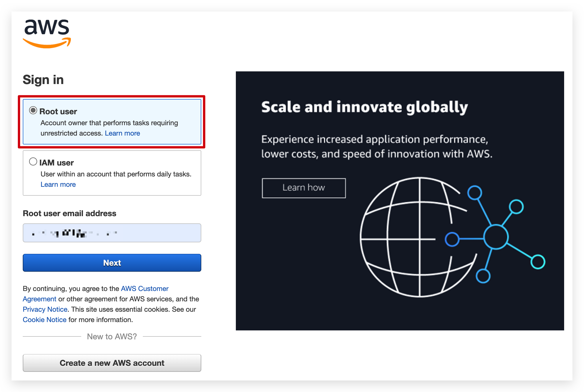This screenshot has height=392, width=584.
Task: Click the 'Scale and innovate globally' heading
Action: (x=365, y=107)
